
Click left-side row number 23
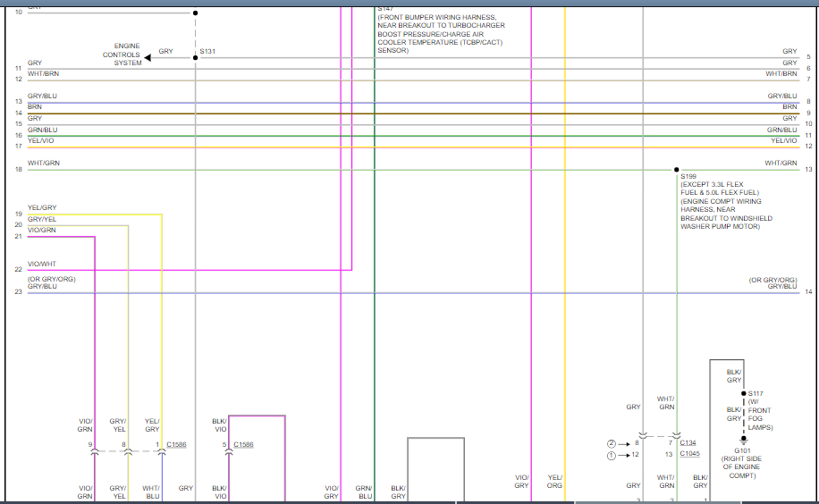(19, 291)
